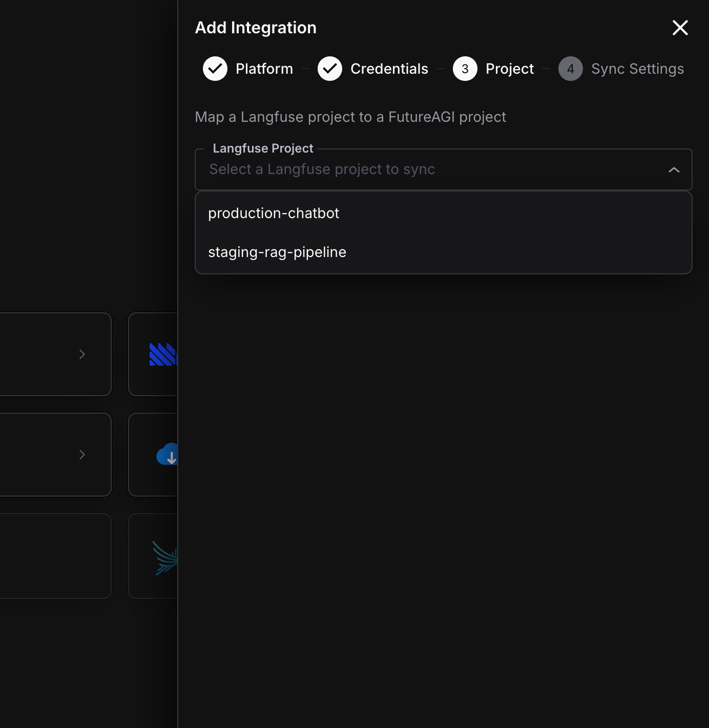This screenshot has width=709, height=728.
Task: Select the staging-rag-pipeline project
Action: pyautogui.click(x=277, y=252)
